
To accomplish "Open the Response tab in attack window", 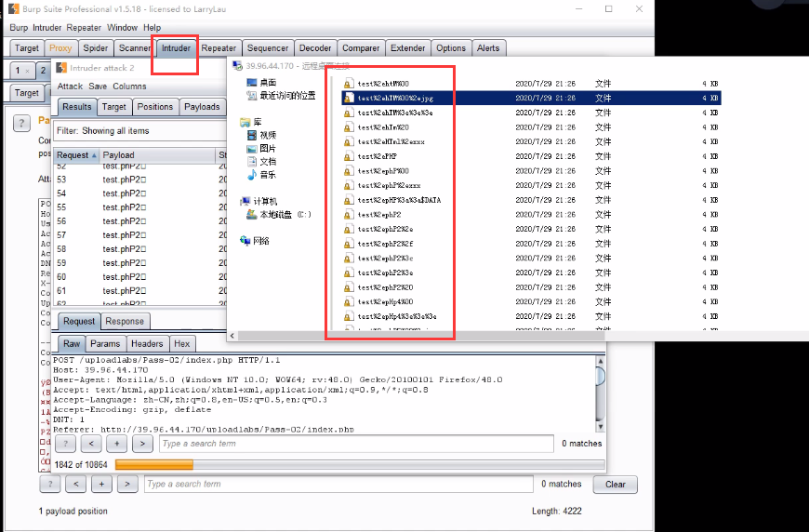I will pos(125,321).
